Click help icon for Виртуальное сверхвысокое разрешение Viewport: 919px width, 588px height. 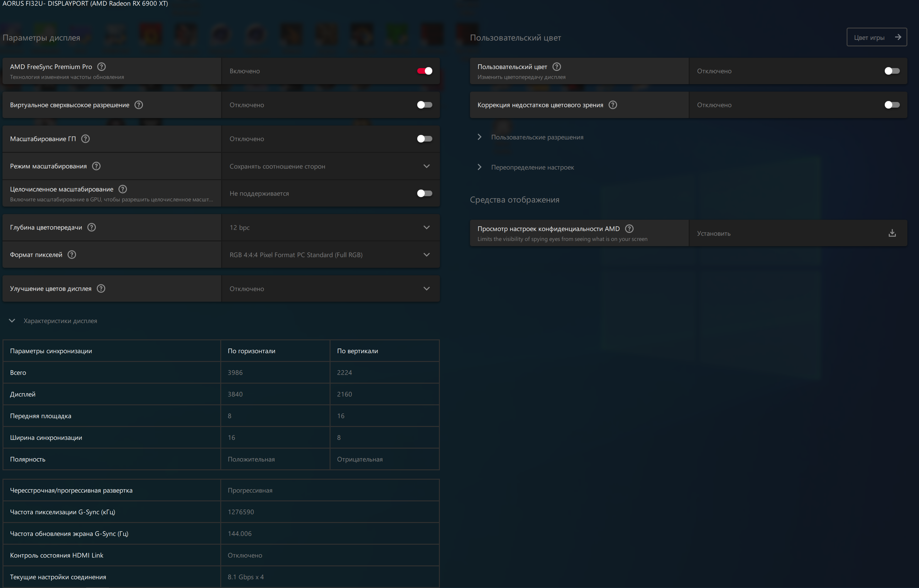coord(139,105)
